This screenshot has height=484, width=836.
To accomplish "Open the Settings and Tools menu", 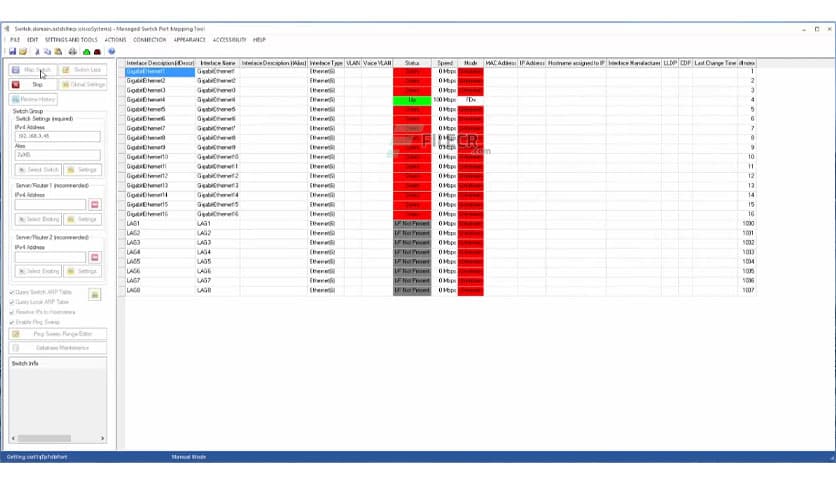I will click(x=71, y=40).
